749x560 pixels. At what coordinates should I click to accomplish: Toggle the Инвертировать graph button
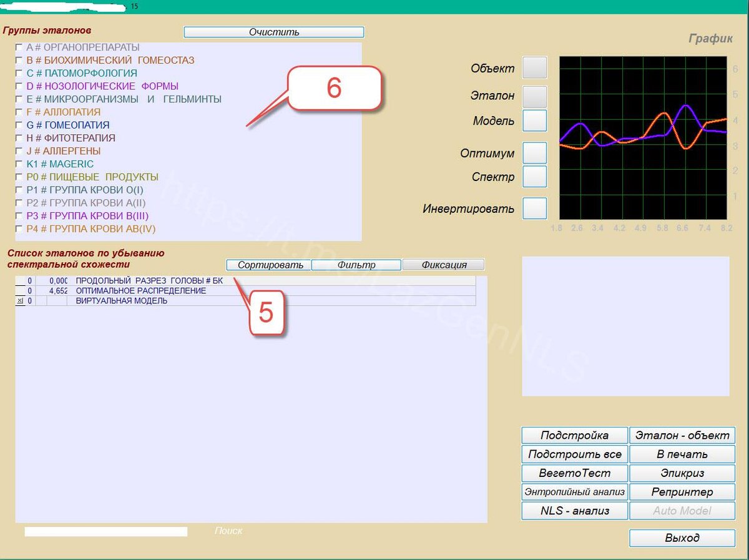tap(534, 209)
